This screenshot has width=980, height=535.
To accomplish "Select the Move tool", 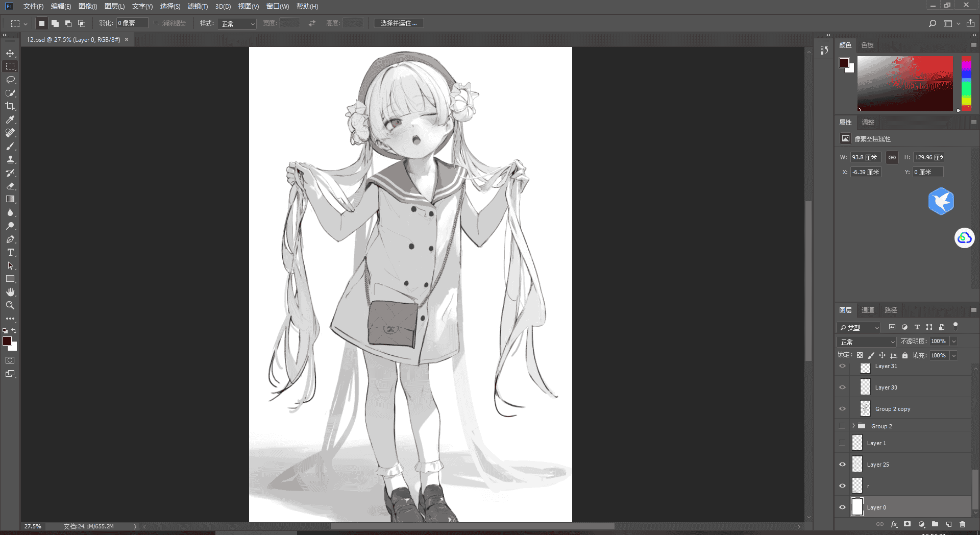I will tap(10, 53).
